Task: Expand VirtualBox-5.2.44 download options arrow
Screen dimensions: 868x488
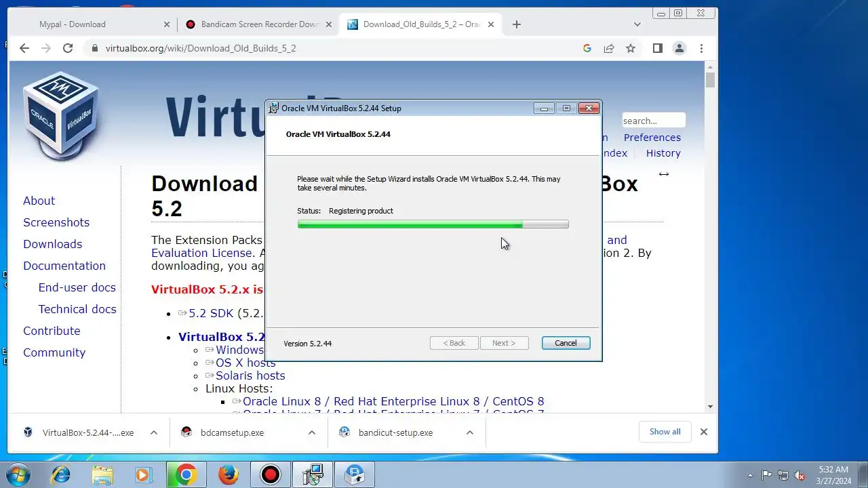Action: tap(154, 432)
